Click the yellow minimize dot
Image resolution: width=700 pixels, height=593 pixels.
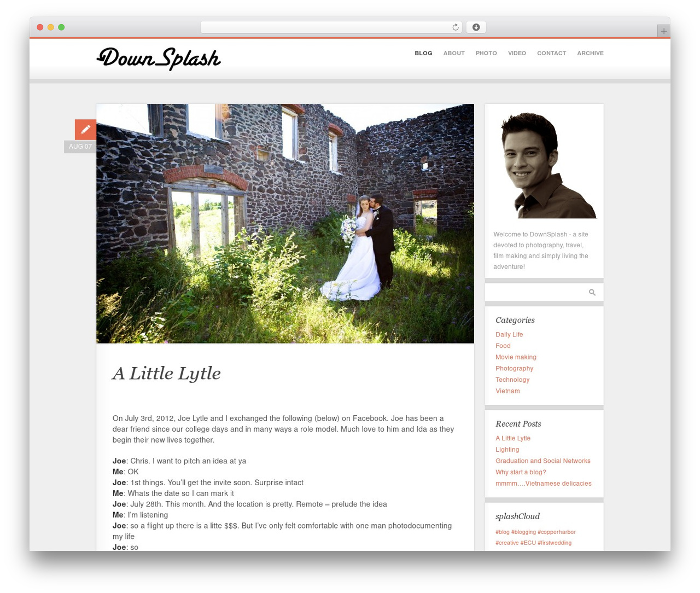click(x=50, y=27)
